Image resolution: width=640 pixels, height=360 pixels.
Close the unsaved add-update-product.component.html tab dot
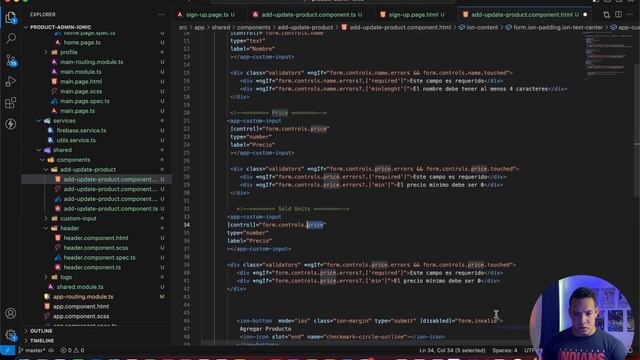(585, 15)
